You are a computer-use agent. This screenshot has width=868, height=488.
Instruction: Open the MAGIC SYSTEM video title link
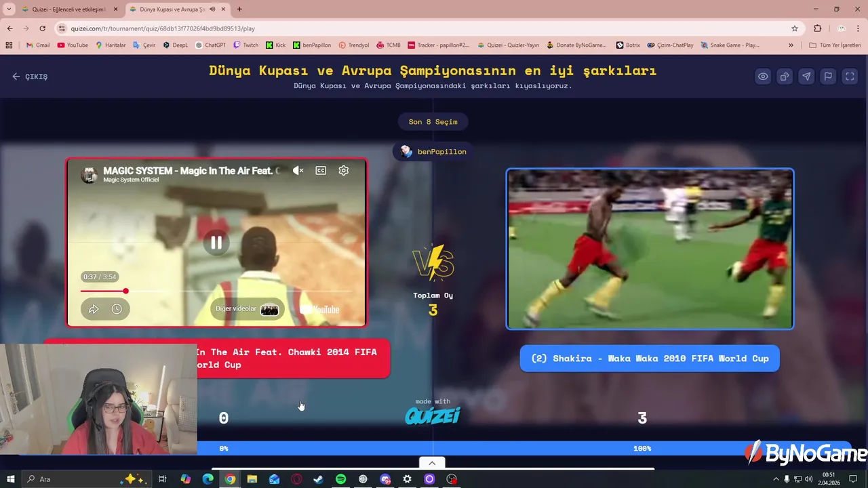click(191, 171)
